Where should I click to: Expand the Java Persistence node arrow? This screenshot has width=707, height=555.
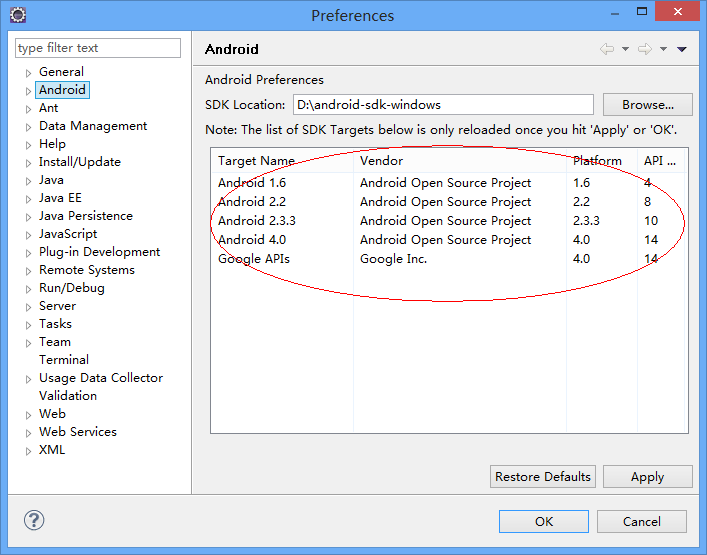tap(28, 217)
